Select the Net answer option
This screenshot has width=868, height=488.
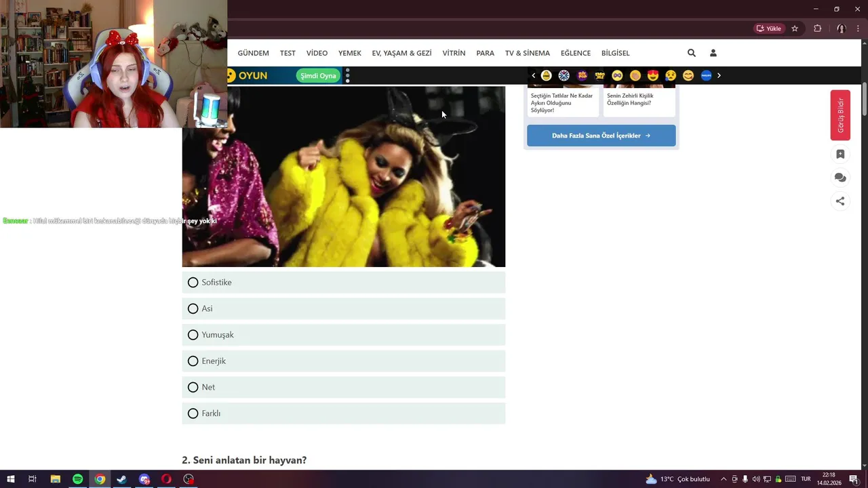point(343,387)
